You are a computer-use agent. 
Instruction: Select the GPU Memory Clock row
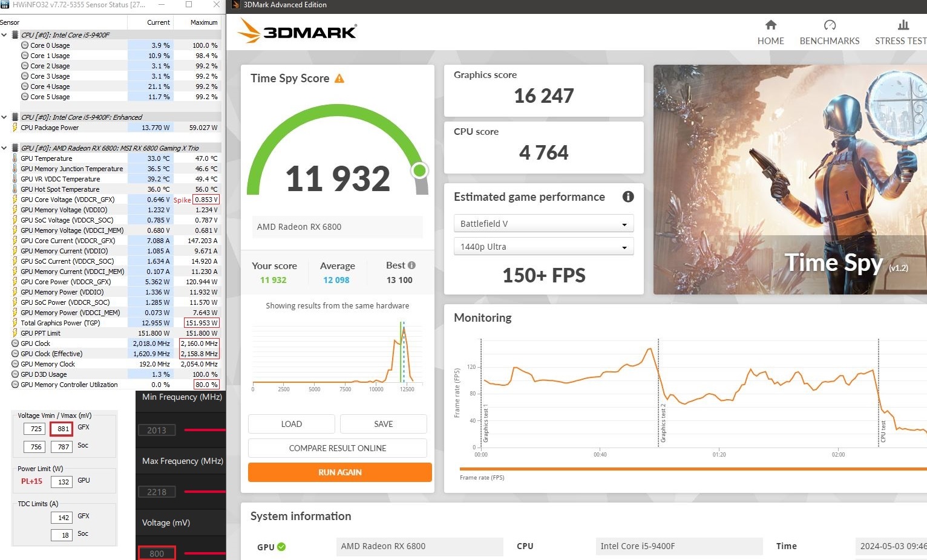tap(111, 364)
